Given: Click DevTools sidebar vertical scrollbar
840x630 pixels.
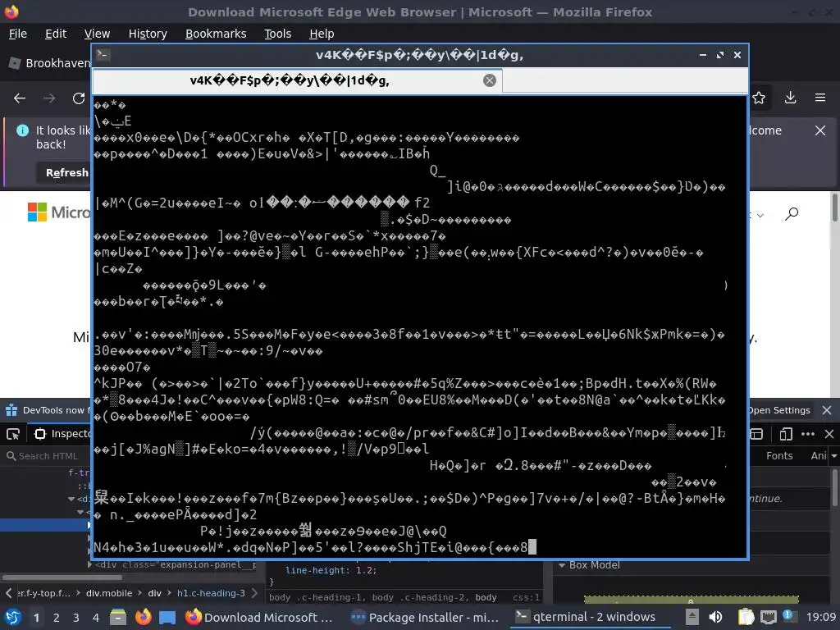Looking at the screenshot, I should (x=834, y=487).
